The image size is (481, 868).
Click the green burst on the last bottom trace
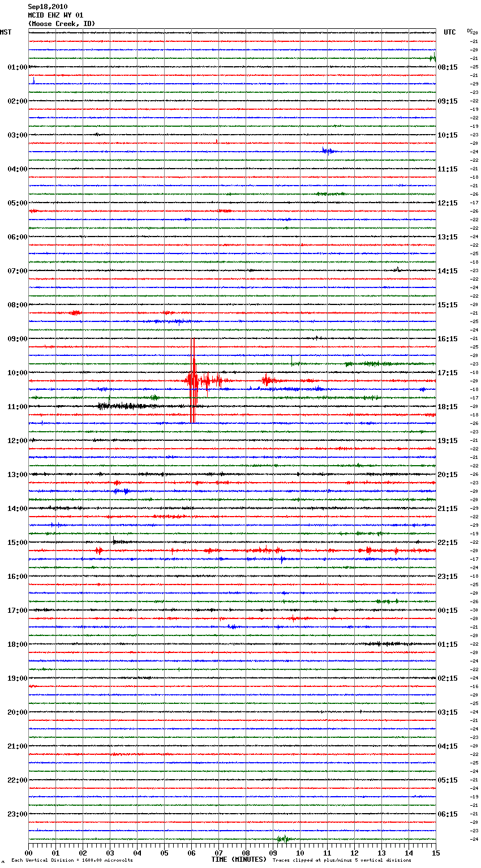pyautogui.click(x=284, y=839)
